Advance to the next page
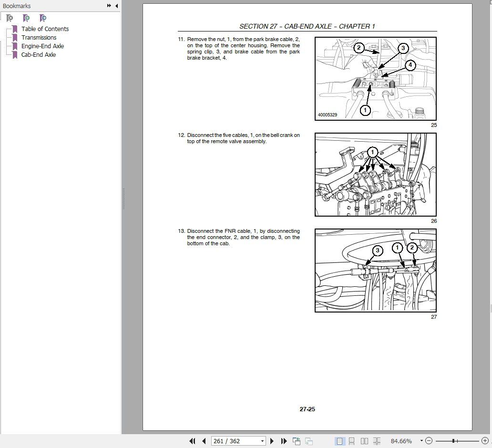Screen dimensions: 492x448 pyautogui.click(x=272, y=441)
